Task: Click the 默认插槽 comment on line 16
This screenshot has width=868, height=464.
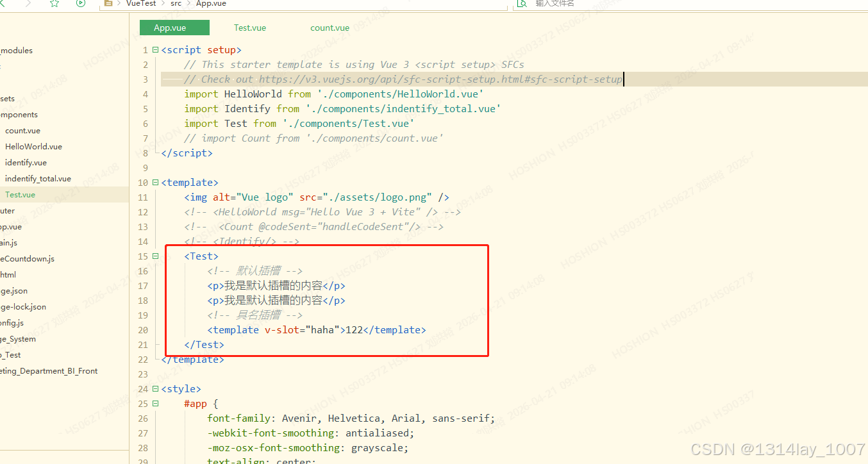Action: point(255,271)
